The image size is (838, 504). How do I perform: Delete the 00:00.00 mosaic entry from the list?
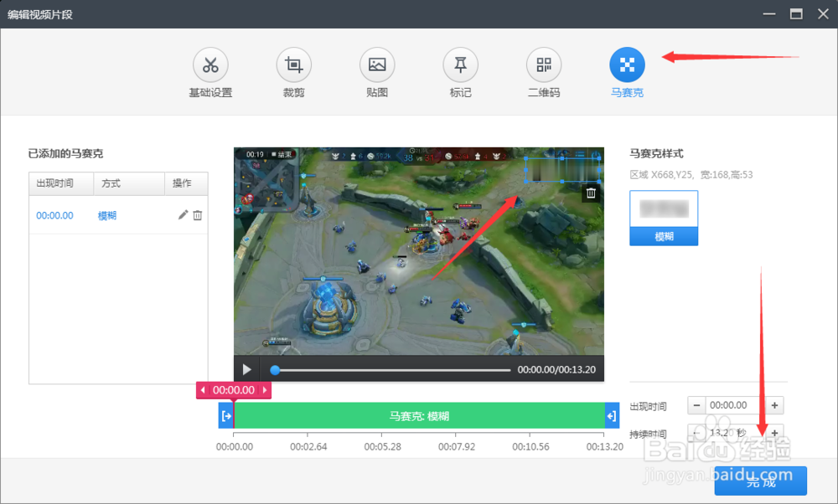point(198,215)
